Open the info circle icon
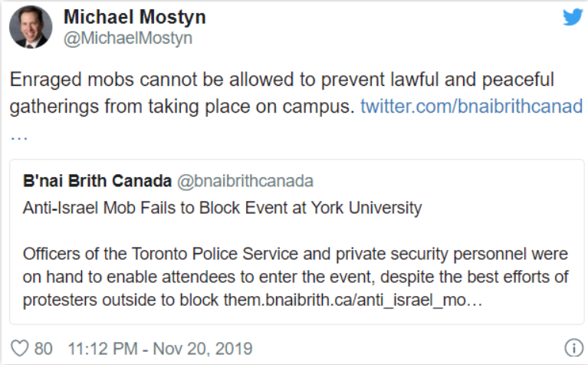This screenshot has height=365, width=588. pos(571,347)
